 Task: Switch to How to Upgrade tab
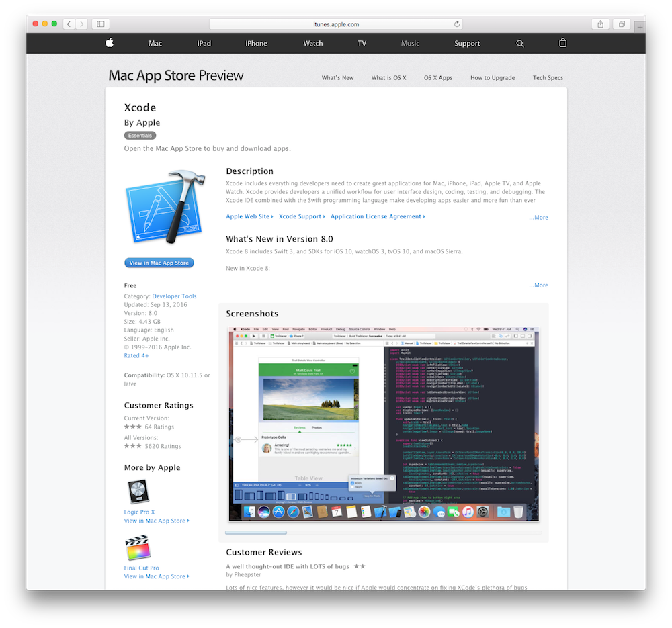click(493, 77)
